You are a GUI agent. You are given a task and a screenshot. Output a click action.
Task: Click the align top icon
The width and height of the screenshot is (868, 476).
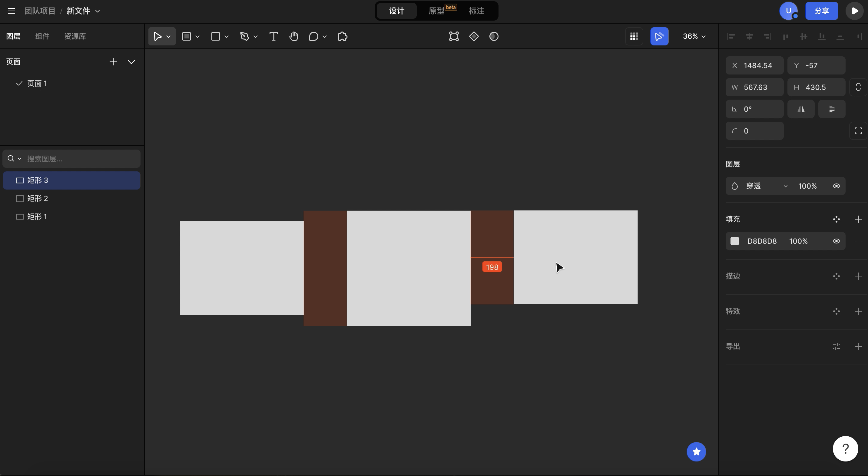(785, 36)
